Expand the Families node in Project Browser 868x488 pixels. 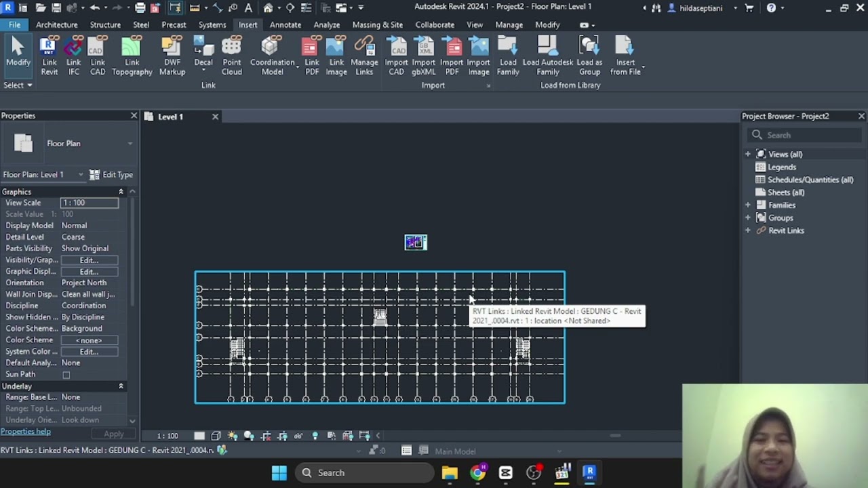tap(748, 205)
